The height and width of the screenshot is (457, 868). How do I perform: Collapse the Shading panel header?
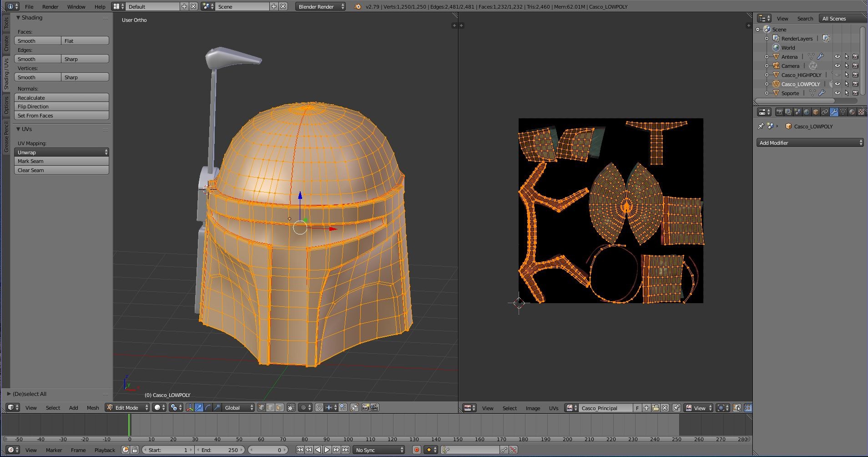18,17
